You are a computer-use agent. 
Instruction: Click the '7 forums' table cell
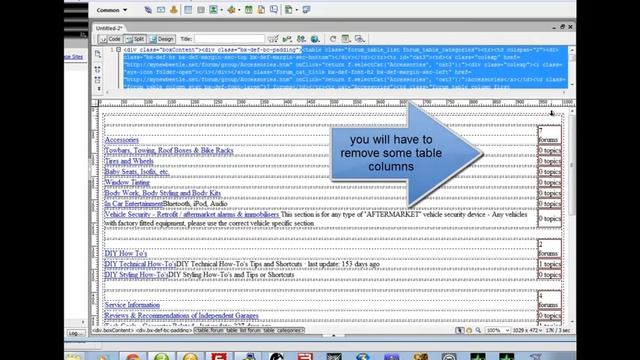(549, 135)
